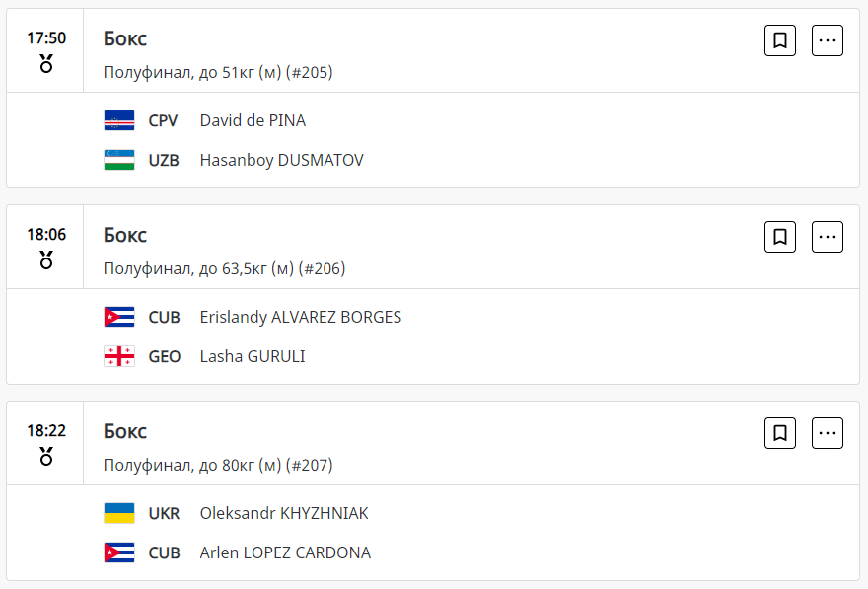This screenshot has height=589, width=868.
Task: Click the Georgia flag icon
Action: pos(119,356)
